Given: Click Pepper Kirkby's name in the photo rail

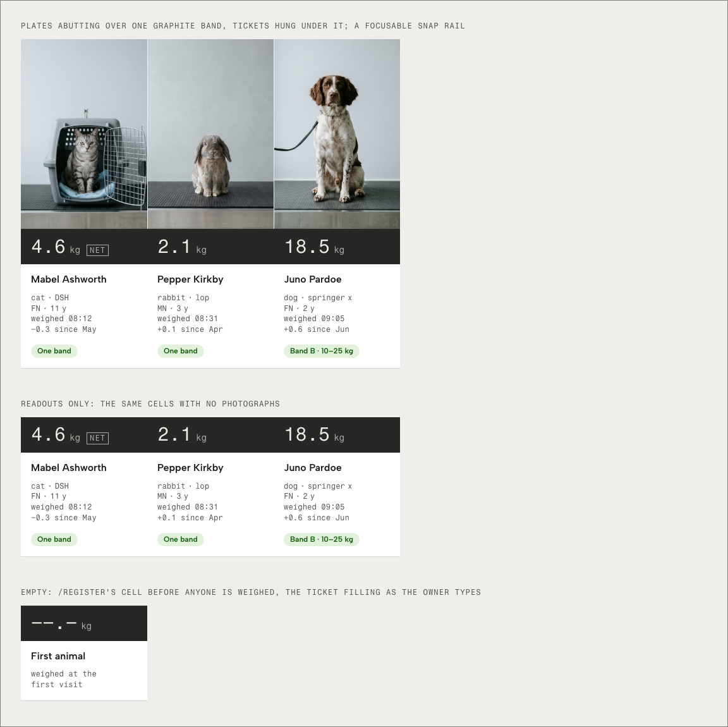Looking at the screenshot, I should click(x=190, y=279).
